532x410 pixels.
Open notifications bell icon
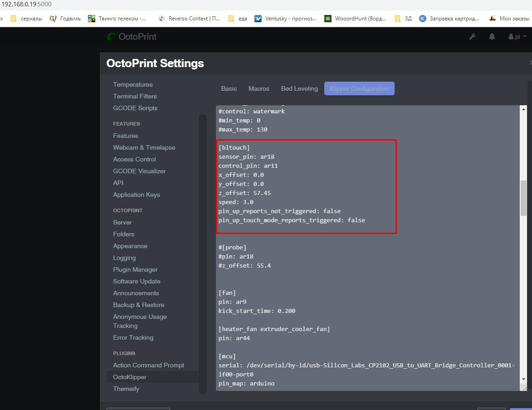(x=492, y=37)
